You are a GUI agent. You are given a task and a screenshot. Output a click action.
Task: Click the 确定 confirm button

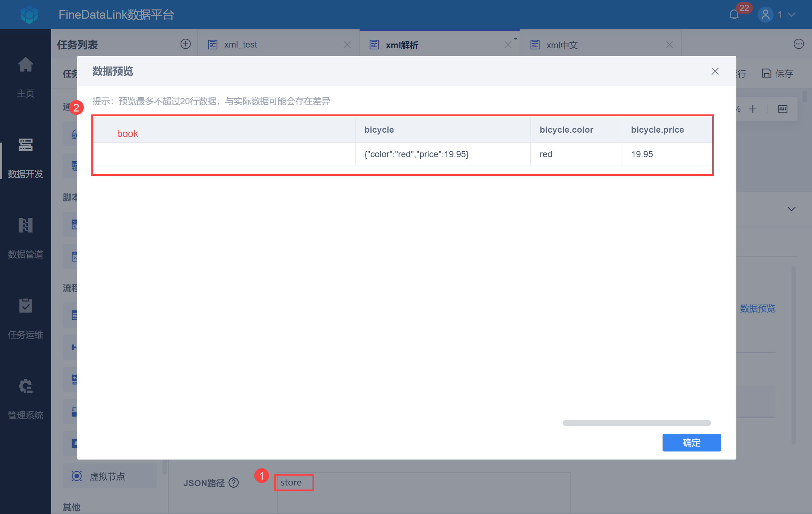click(691, 442)
